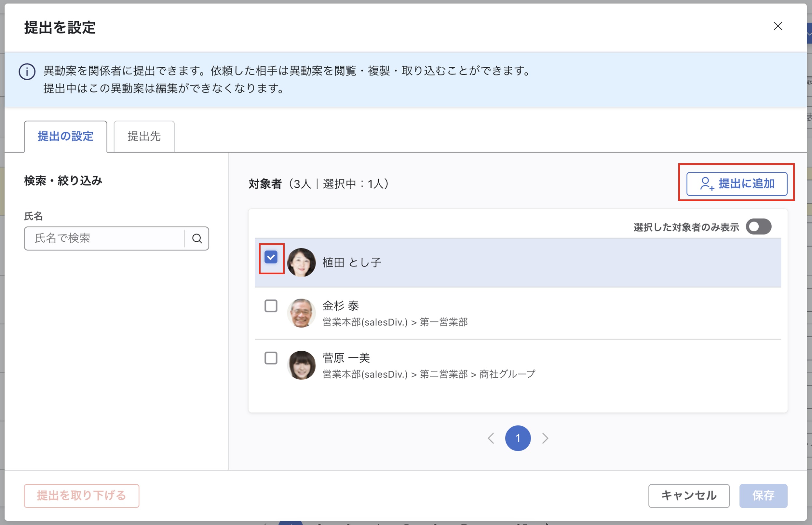
Task: Click the 提出に追加 button
Action: pyautogui.click(x=736, y=184)
